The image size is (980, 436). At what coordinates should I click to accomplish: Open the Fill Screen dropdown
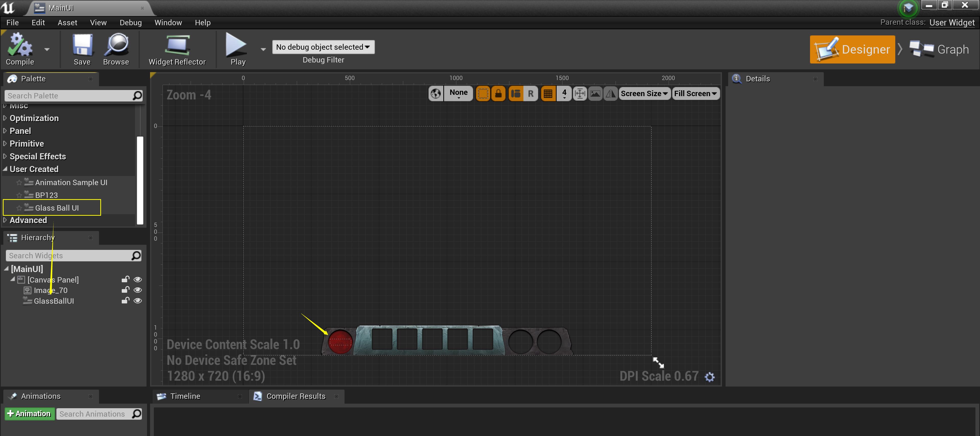[x=696, y=94]
